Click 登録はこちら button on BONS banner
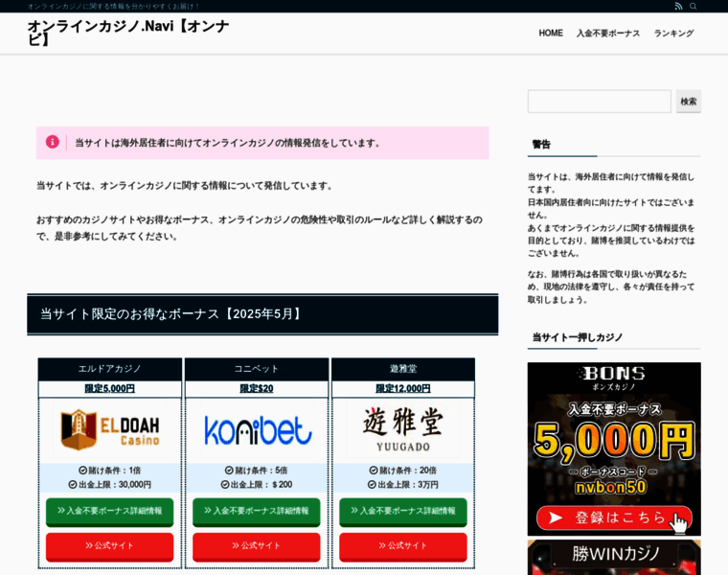Viewport: 728px width, 575px height. (x=614, y=517)
